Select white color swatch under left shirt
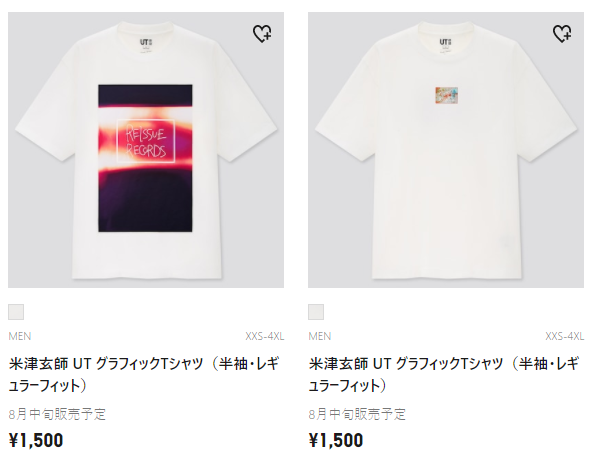 16,312
